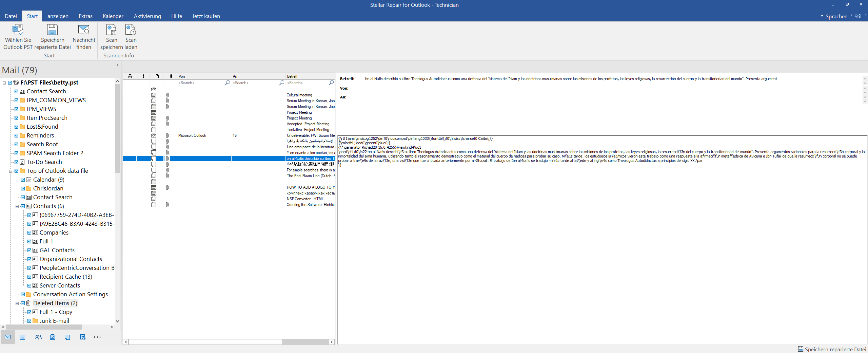Viewport: 868px width, 353px height.
Task: Collapse the Deleted Items (2) node
Action: tap(17, 303)
